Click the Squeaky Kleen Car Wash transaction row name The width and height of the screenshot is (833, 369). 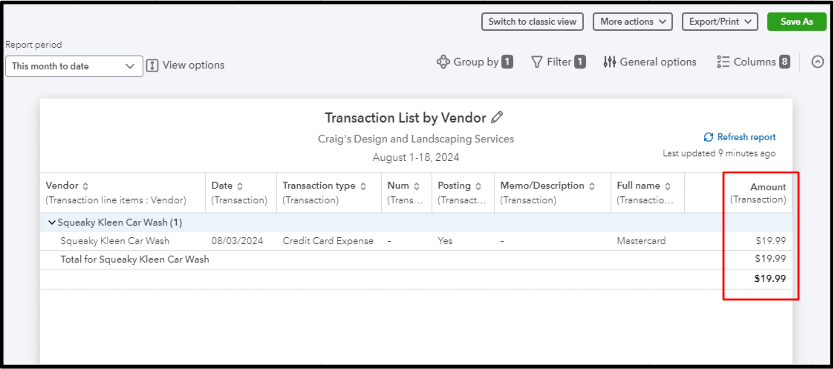(x=115, y=241)
